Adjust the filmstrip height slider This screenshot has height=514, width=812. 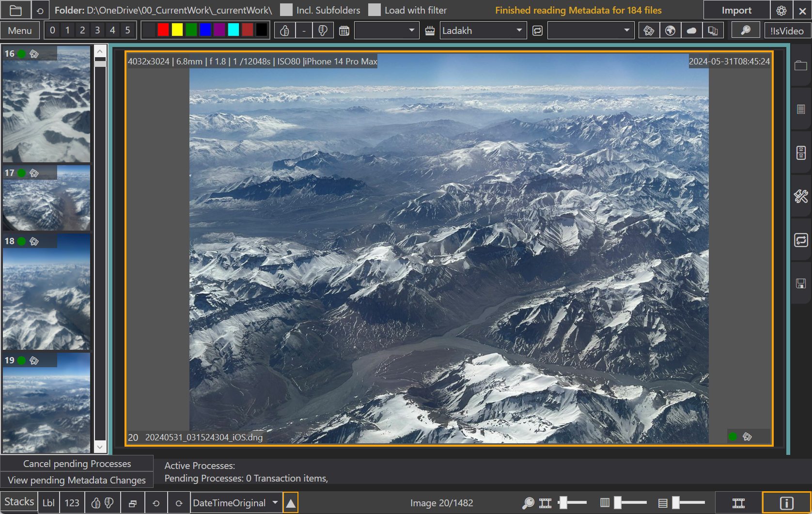tap(572, 503)
